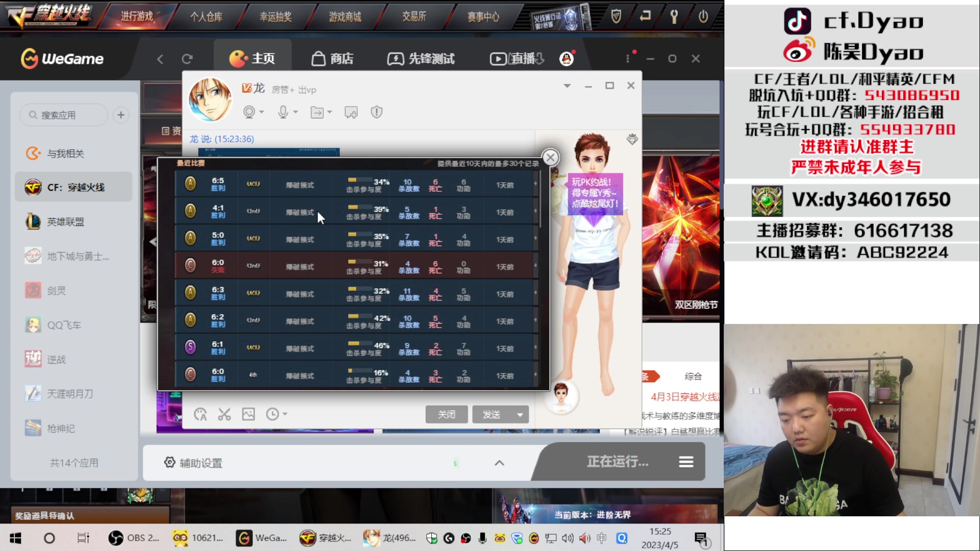
Task: Open message history clock icon
Action: (x=273, y=414)
